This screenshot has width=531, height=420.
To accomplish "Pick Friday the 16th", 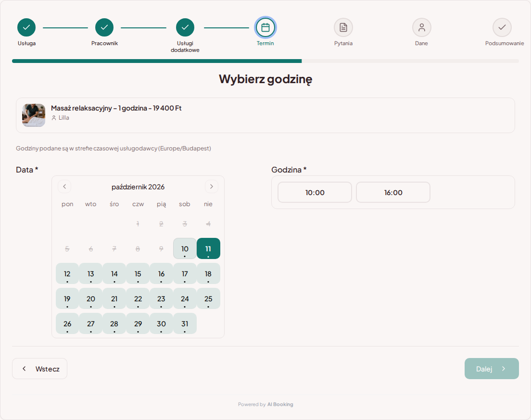I will click(161, 274).
